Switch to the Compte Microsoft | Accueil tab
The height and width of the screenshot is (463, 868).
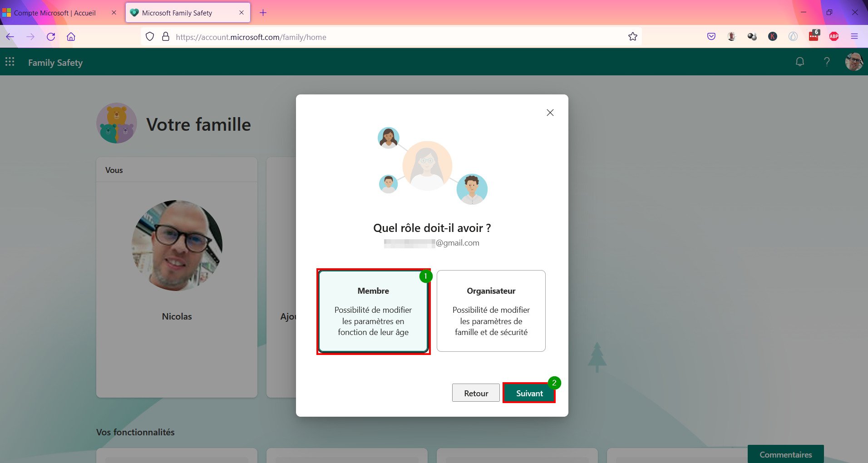click(54, 13)
